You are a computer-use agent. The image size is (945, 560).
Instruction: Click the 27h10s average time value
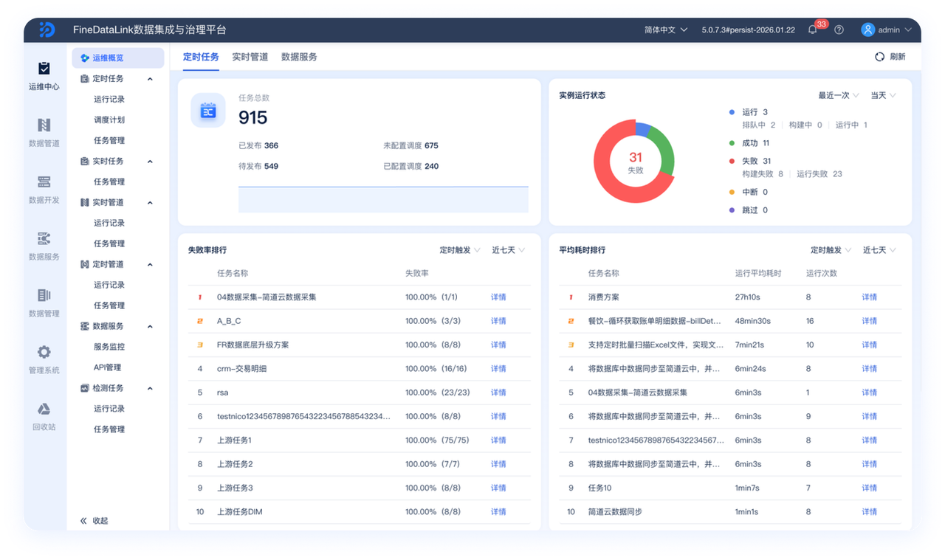point(748,297)
